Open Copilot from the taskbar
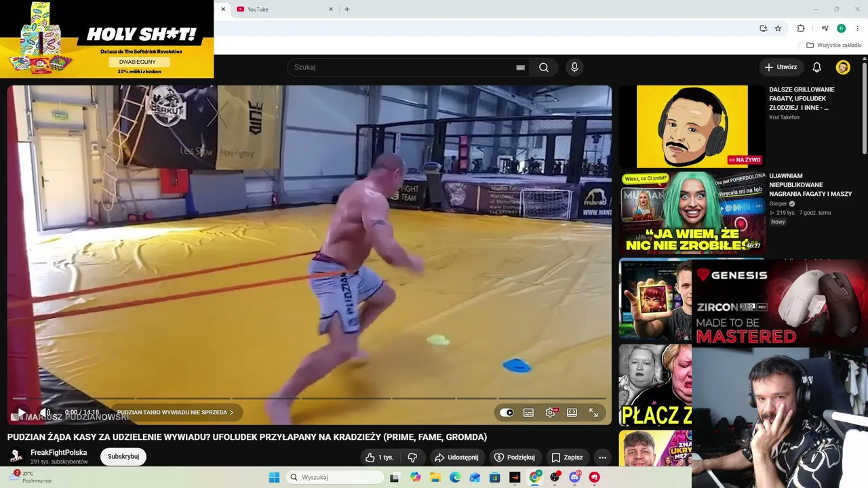Viewport: 868px width, 488px height. [x=415, y=477]
